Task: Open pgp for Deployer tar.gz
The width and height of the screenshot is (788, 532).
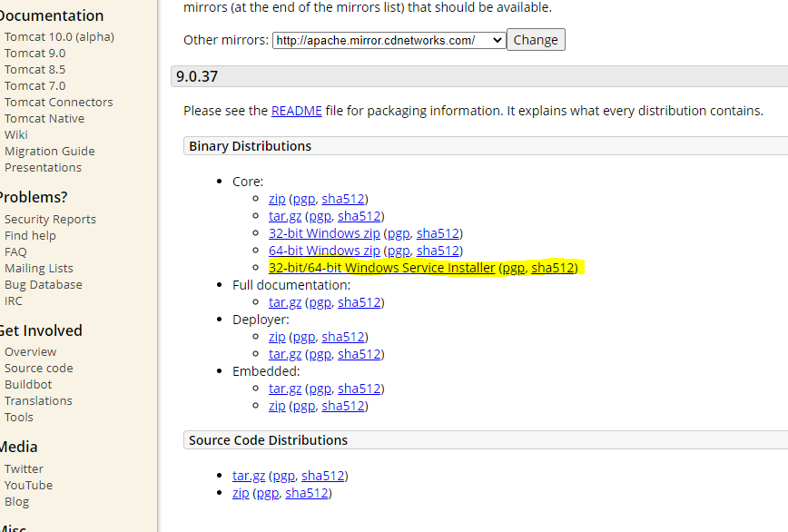Action: click(320, 354)
